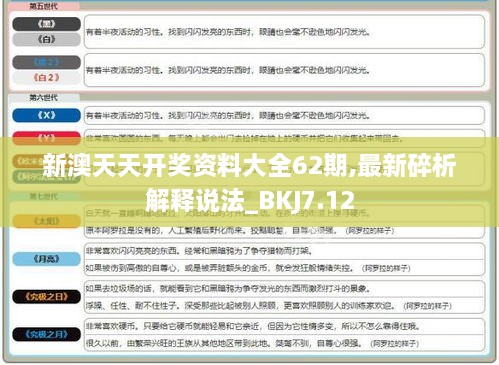This screenshot has width=499, height=365.
Task: Select the red 《Y》 version label
Action: click(47, 138)
